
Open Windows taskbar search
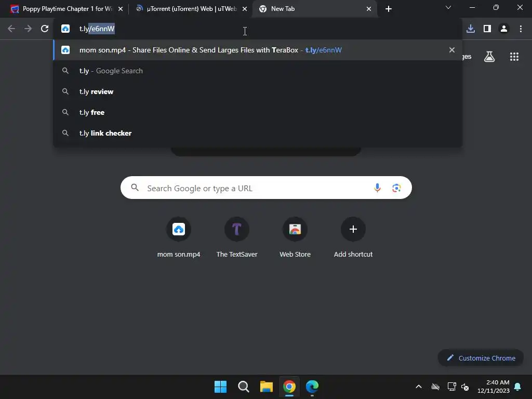(244, 387)
